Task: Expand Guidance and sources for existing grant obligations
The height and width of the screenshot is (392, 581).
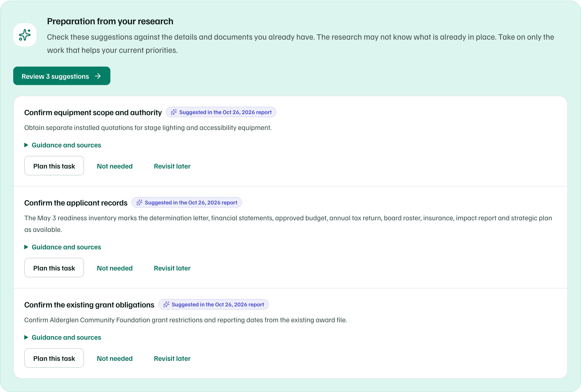Action: [x=63, y=337]
